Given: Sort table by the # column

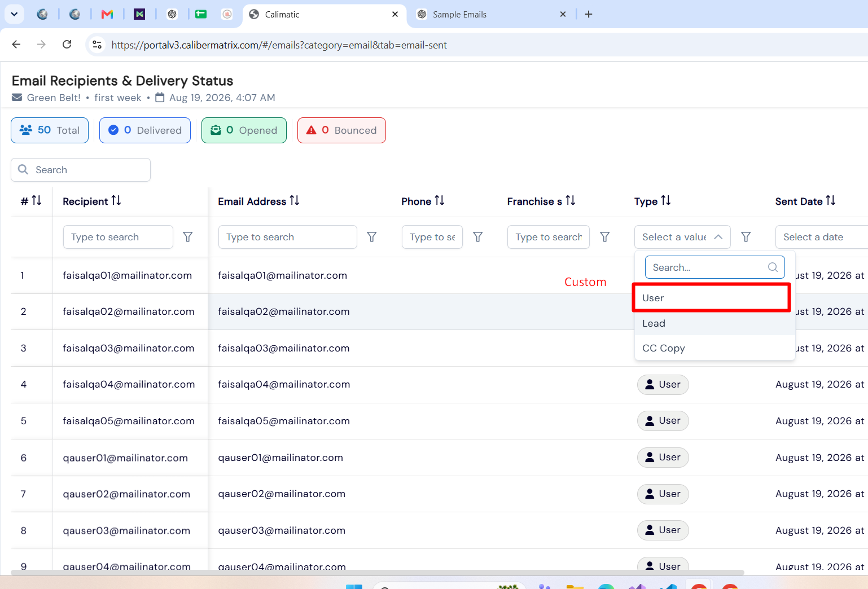Looking at the screenshot, I should (37, 201).
